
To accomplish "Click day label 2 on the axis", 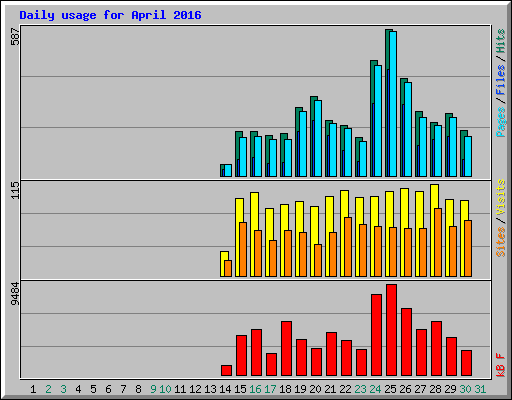I will [48, 389].
